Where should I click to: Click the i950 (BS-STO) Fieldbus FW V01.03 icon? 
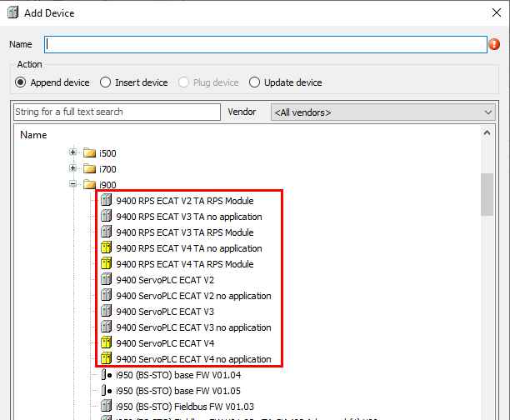[106, 407]
